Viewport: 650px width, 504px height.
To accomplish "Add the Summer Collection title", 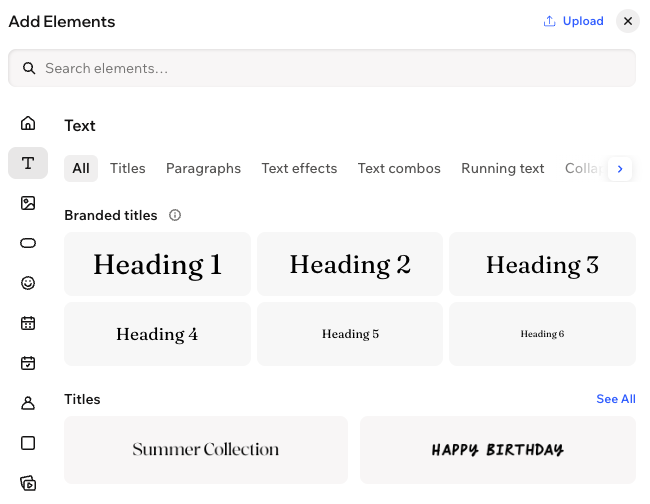I will (206, 450).
